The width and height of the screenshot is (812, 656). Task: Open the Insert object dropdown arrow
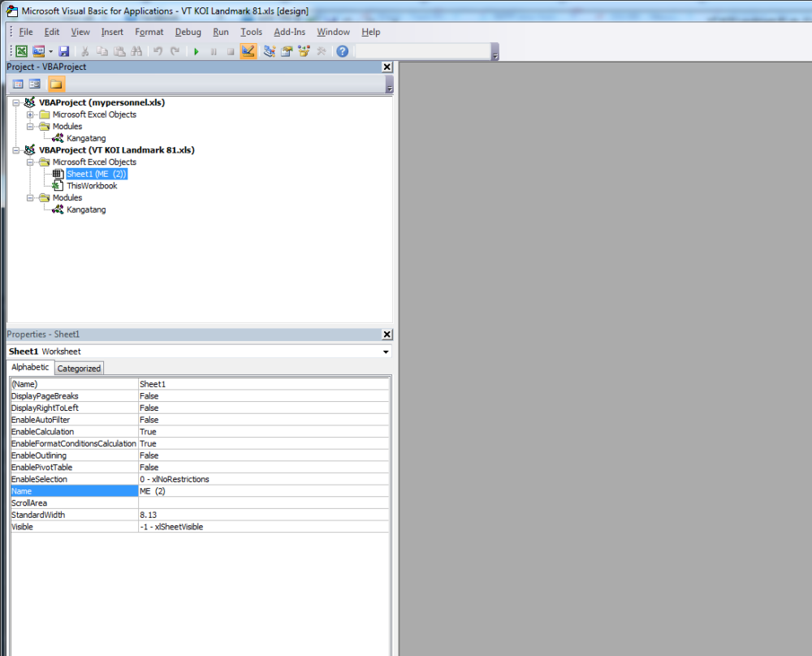coord(50,51)
